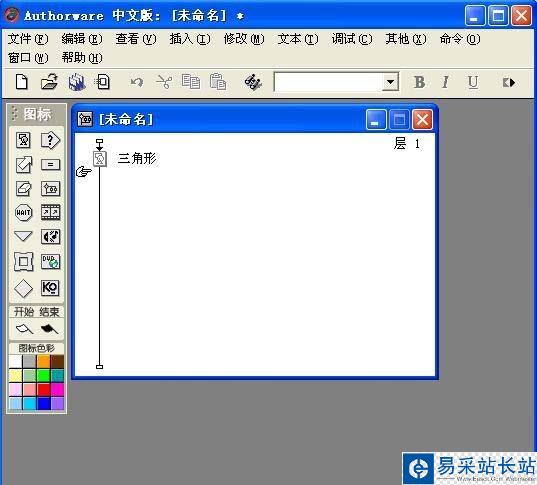Pick the Calculation icon with equals sign
This screenshot has height=485, width=537.
(50, 165)
